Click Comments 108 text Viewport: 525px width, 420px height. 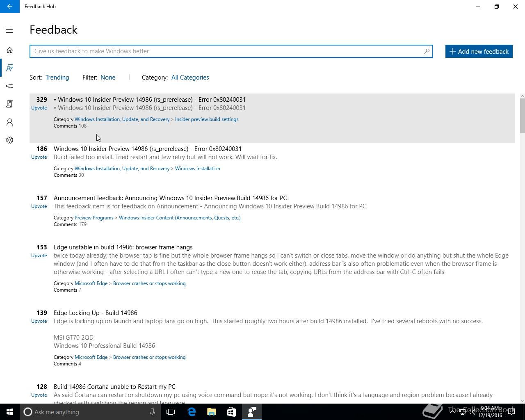(x=70, y=126)
